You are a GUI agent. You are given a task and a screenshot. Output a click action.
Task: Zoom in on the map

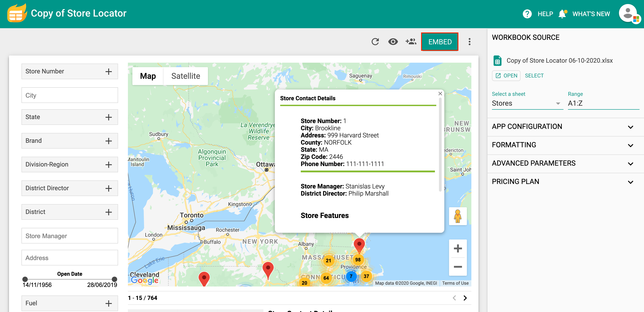[x=458, y=248]
